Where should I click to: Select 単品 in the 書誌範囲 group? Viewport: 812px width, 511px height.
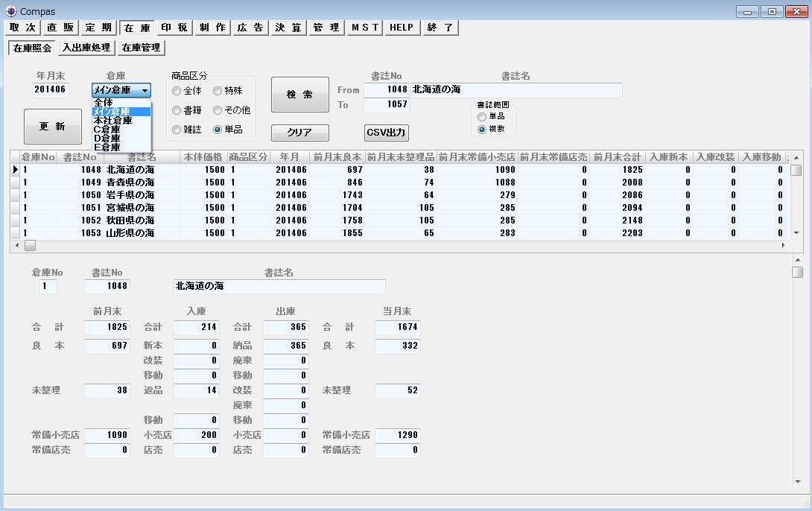[x=482, y=116]
